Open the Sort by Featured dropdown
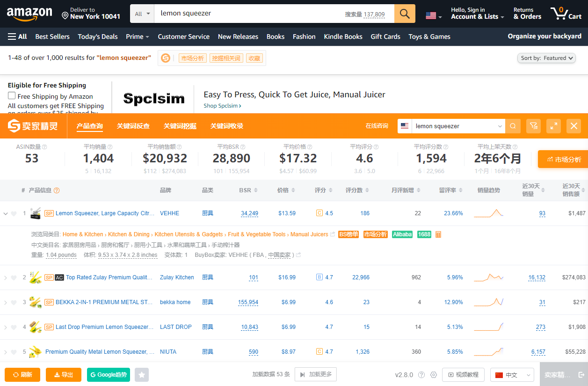This screenshot has width=588, height=386. pos(546,58)
